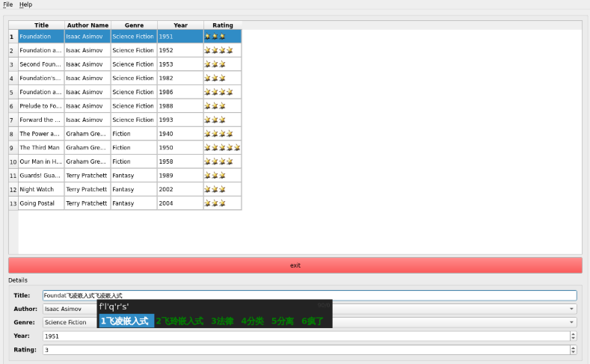Select the 'Prelude to Fo...' title cell

[x=41, y=105]
